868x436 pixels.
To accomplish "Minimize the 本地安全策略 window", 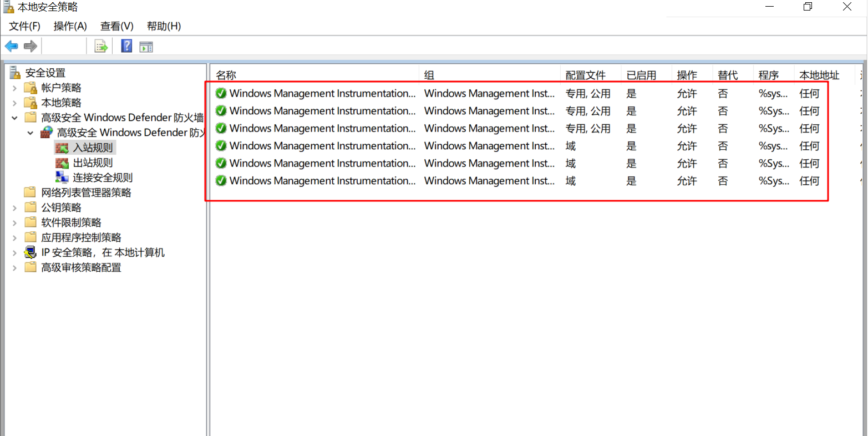I will click(769, 7).
